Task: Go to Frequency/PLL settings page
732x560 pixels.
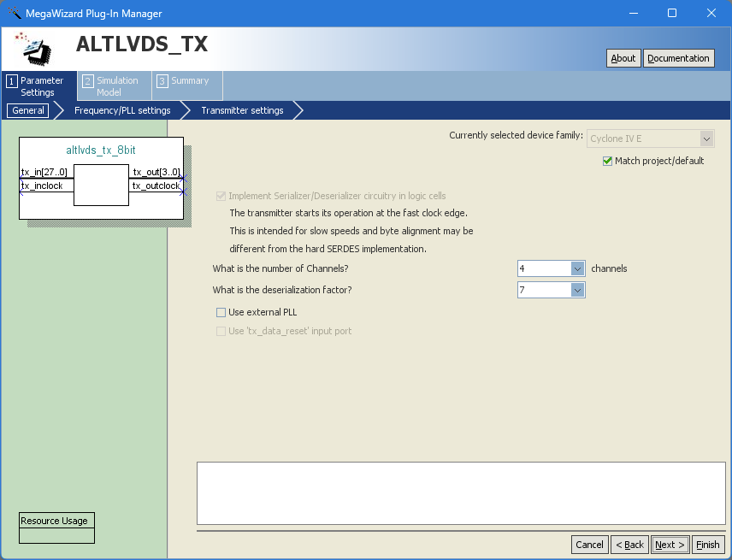Action: click(x=122, y=110)
